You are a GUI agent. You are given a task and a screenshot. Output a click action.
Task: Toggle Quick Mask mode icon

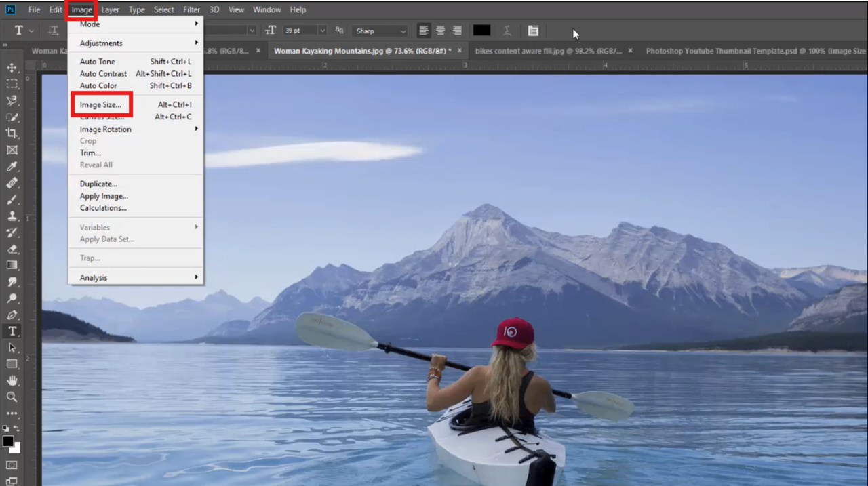click(12, 465)
